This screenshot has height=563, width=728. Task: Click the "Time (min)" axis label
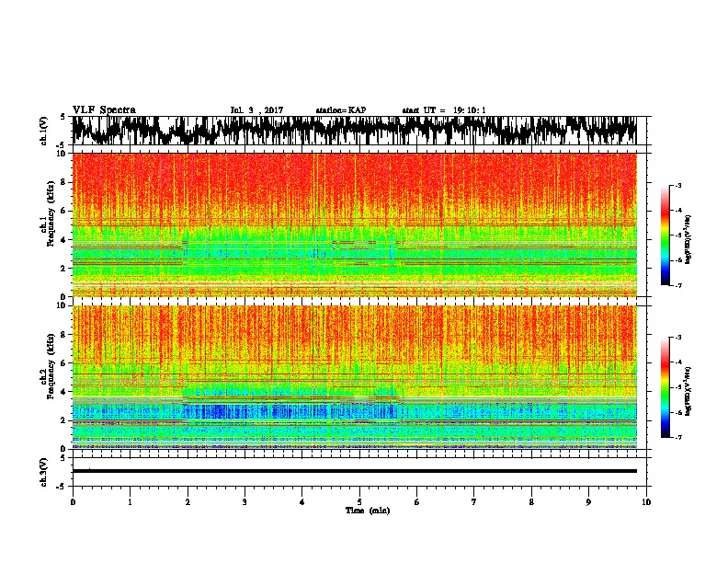click(x=368, y=511)
